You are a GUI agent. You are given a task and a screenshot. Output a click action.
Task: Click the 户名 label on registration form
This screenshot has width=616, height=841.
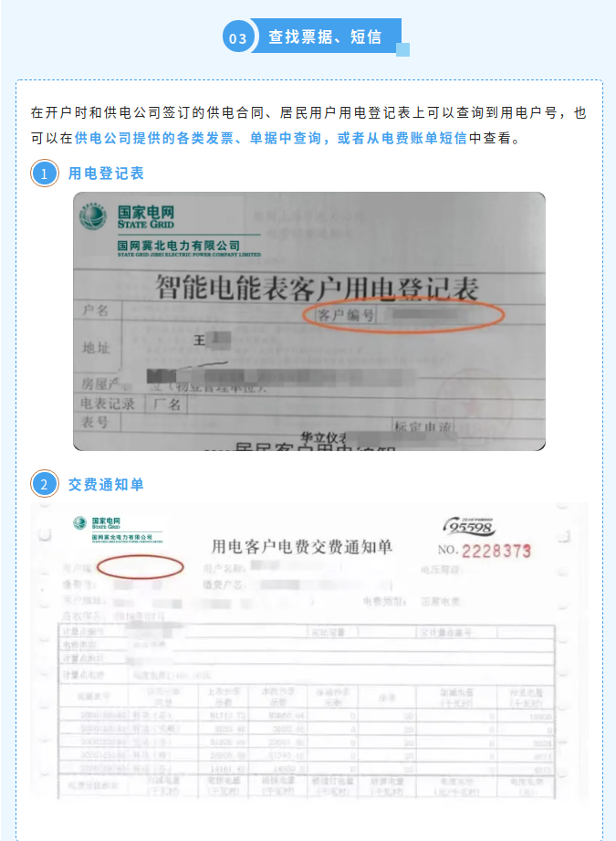tap(96, 310)
